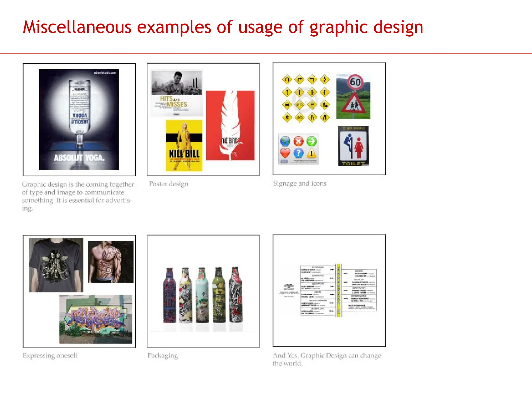Click the 'Graphic Design can change the world' caption
This screenshot has height=399, width=532.
[327, 359]
